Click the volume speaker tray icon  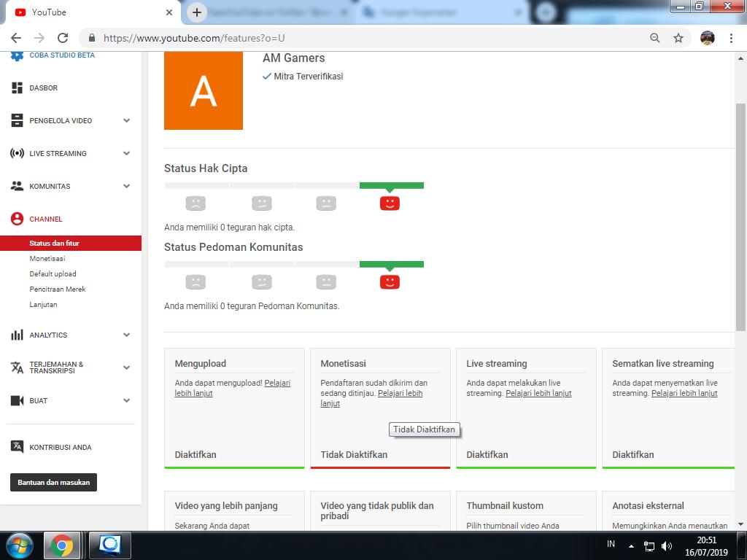tap(667, 546)
